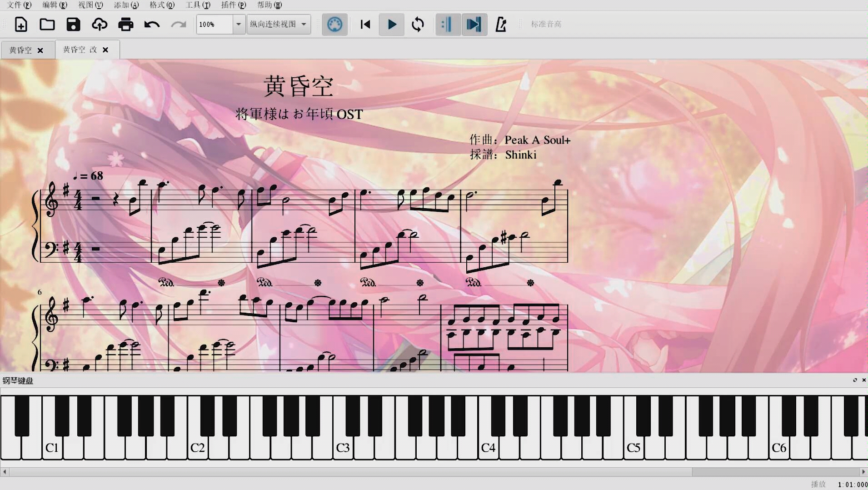
Task: Click the playback time 1:01:000 in the status bar
Action: 853,485
